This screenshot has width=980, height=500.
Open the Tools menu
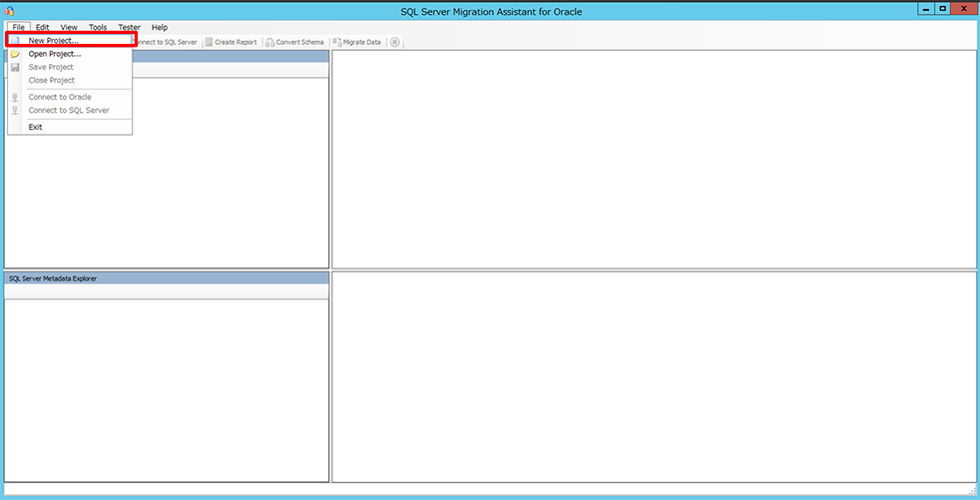[98, 28]
